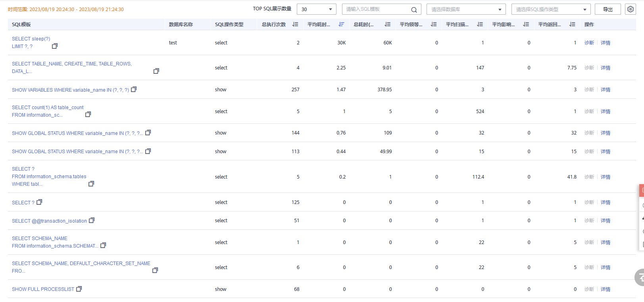Click the 数据库名称 column header

[181, 25]
